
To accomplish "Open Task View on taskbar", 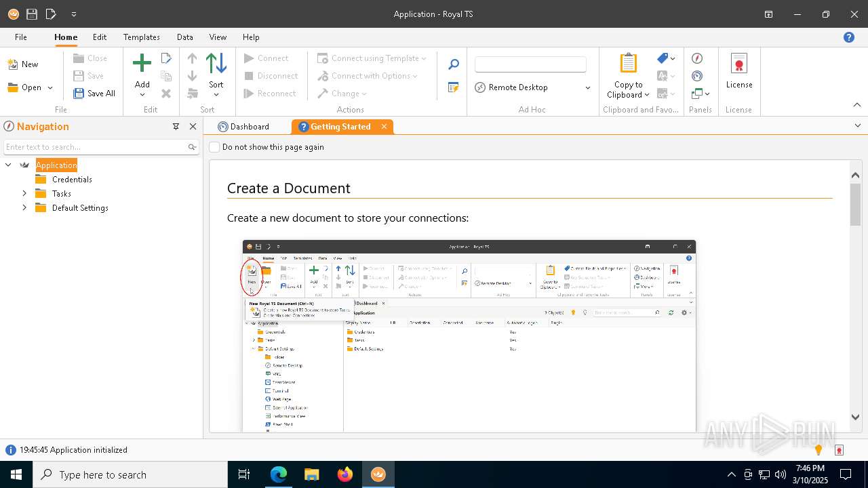I will point(244,474).
